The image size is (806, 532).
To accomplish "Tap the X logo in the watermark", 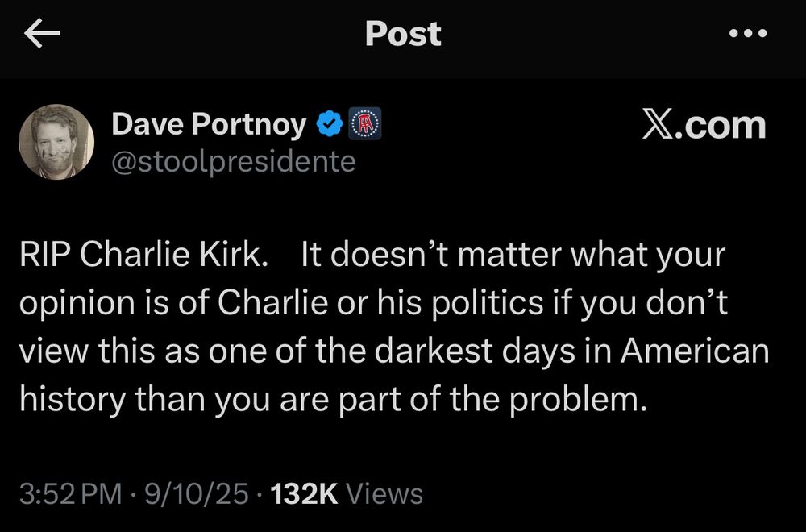I will 659,125.
